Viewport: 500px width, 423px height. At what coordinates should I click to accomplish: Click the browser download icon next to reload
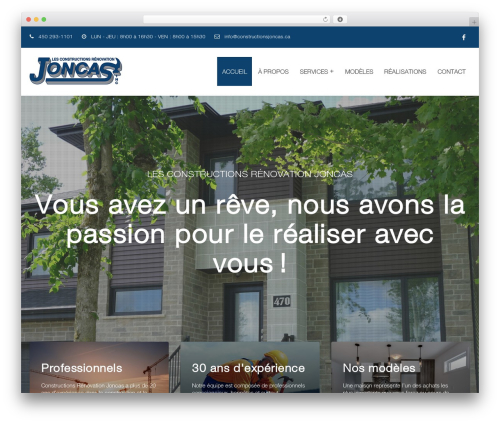click(340, 19)
